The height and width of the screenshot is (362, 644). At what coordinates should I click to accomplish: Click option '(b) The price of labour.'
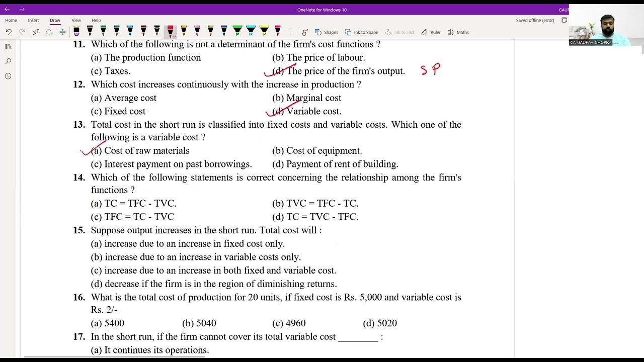pos(318,58)
